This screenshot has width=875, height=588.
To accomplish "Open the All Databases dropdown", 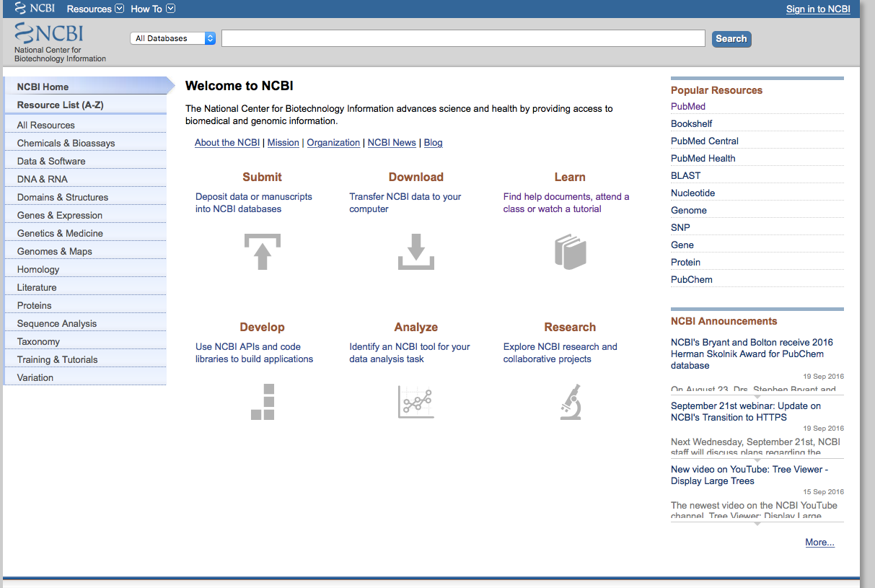I will pyautogui.click(x=173, y=38).
